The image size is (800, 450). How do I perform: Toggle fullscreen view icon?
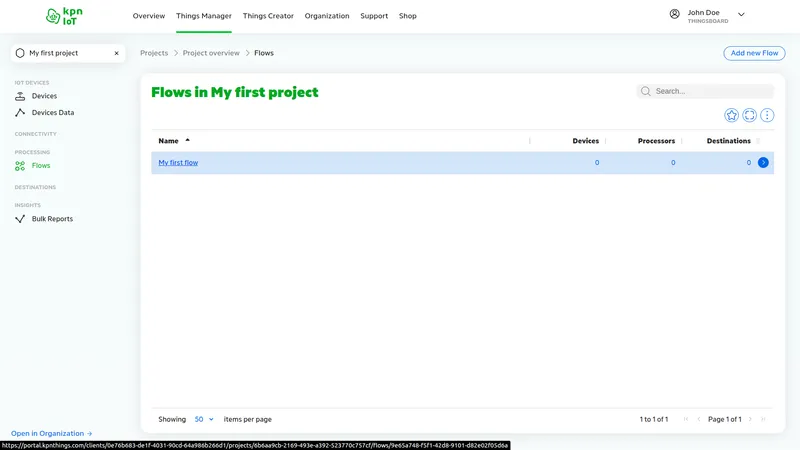pyautogui.click(x=749, y=115)
